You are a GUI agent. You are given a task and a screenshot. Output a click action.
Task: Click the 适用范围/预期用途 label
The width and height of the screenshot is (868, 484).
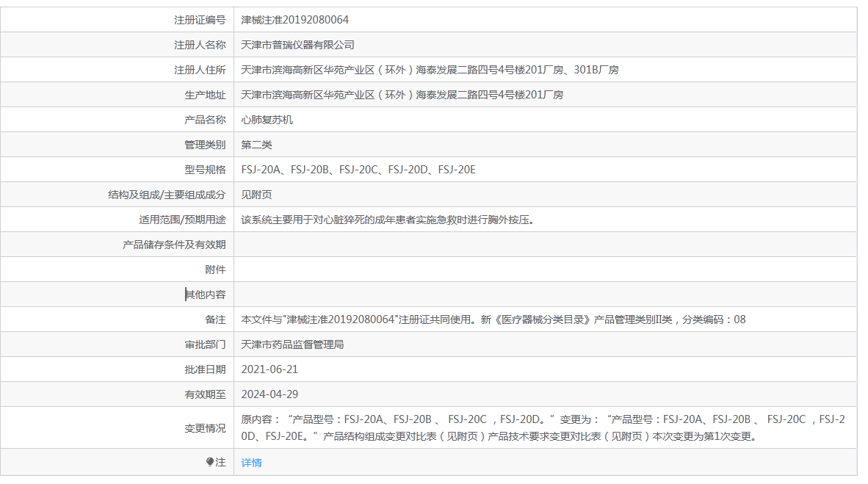[182, 220]
